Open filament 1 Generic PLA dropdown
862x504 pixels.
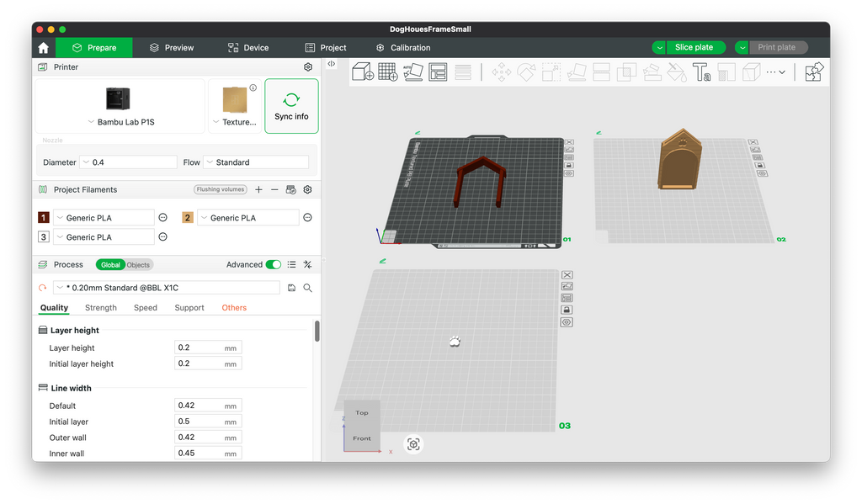(104, 218)
